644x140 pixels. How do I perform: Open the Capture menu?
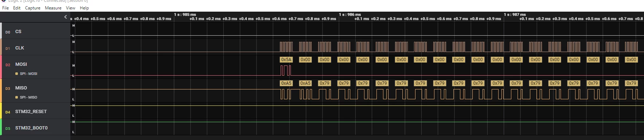[x=32, y=8]
